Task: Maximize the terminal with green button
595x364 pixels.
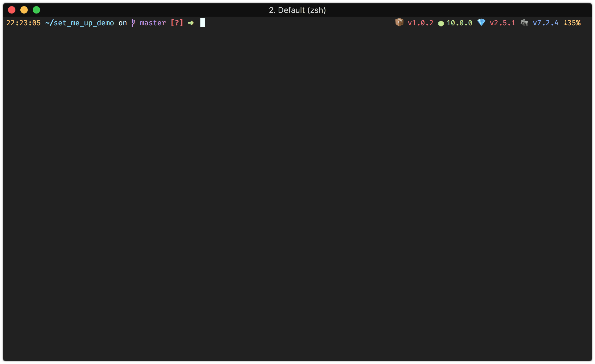Action: click(36, 10)
